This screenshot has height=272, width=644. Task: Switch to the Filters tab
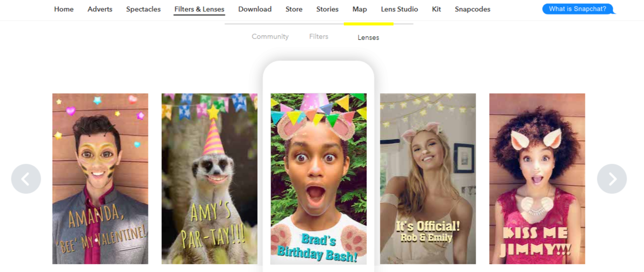point(319,37)
